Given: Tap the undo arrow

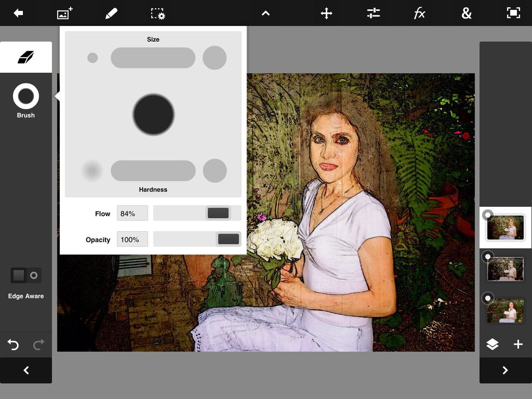Looking at the screenshot, I should click(13, 344).
